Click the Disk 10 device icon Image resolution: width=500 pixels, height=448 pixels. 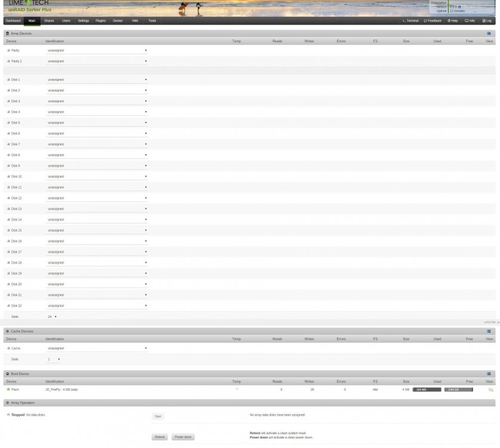[x=8, y=177]
